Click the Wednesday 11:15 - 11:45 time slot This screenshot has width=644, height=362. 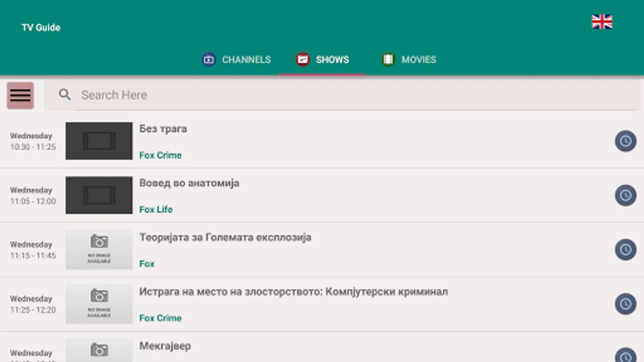coord(33,250)
